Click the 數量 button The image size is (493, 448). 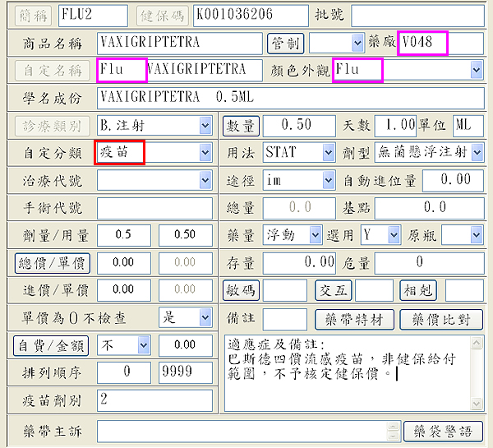pos(242,125)
